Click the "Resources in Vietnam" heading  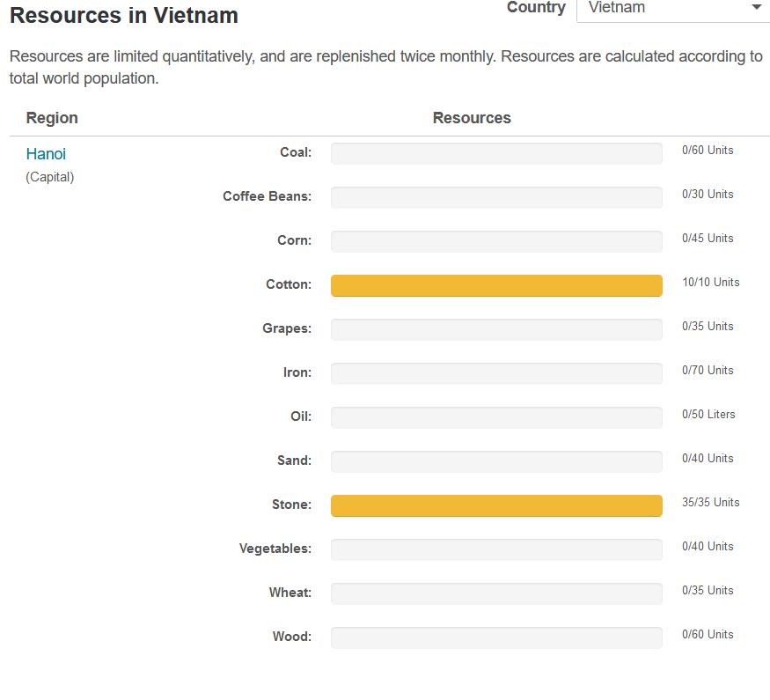124,15
